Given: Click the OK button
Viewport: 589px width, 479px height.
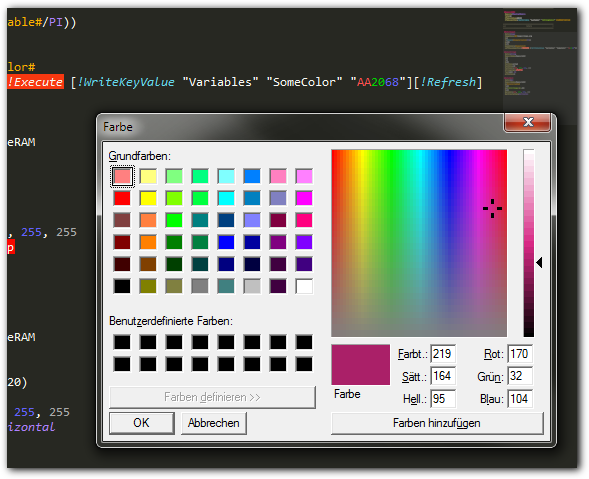Looking at the screenshot, I should pyautogui.click(x=142, y=423).
